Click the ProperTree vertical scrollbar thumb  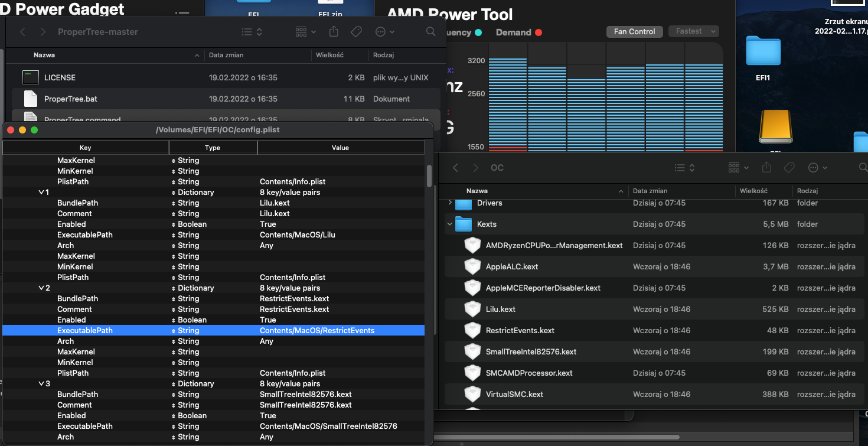click(429, 175)
